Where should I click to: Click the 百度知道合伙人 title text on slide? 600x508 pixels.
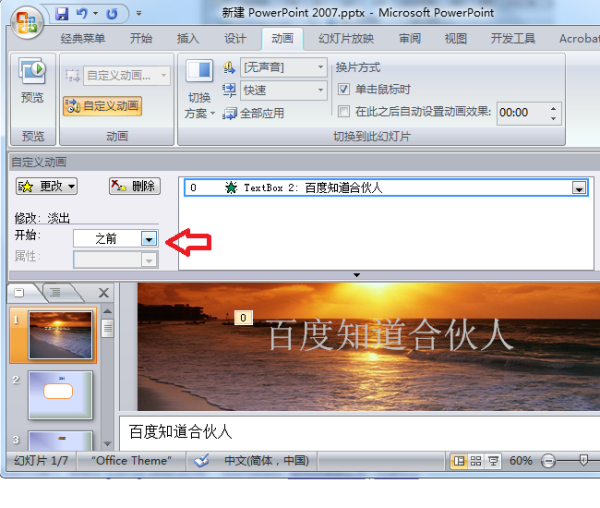(390, 334)
